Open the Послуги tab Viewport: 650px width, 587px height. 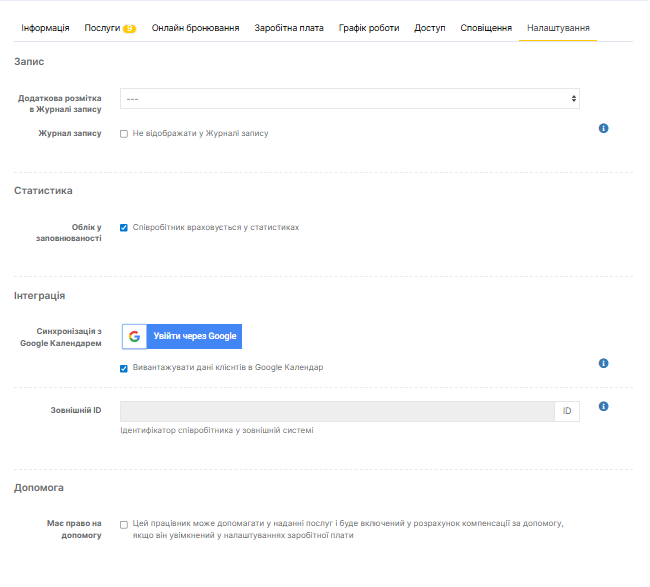coord(101,27)
